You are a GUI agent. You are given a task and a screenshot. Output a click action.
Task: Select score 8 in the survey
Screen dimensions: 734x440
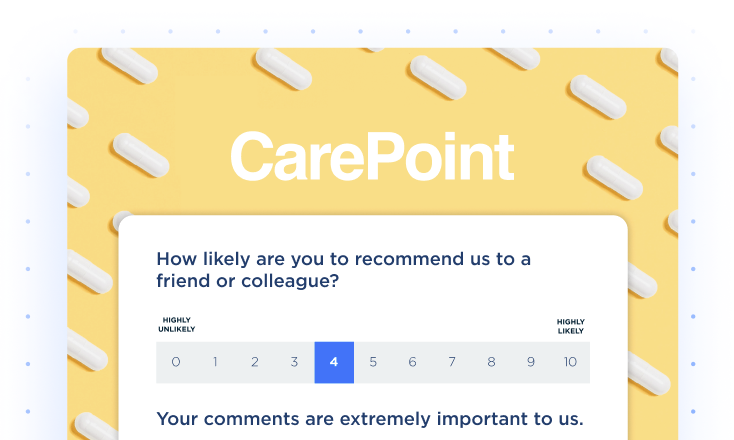(492, 362)
